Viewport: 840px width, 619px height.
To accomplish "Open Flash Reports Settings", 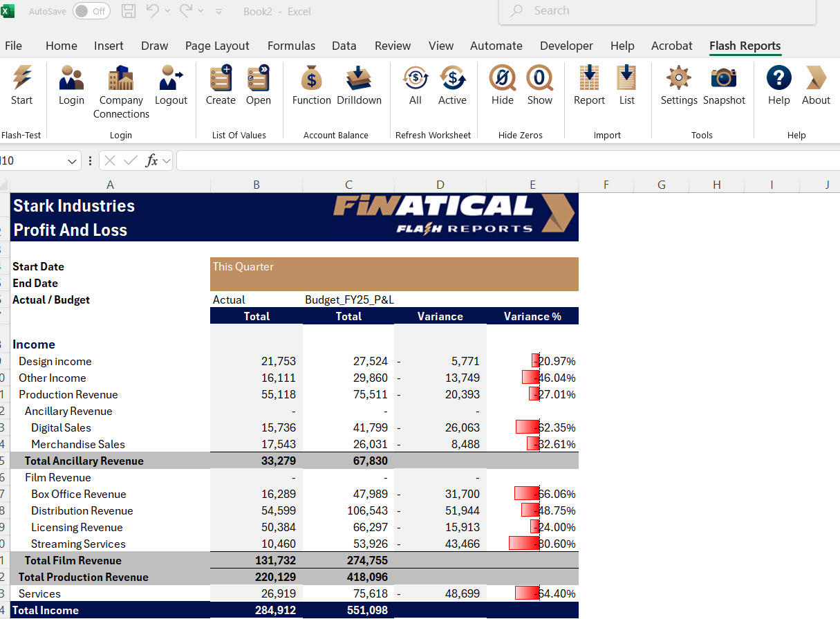I will click(679, 77).
